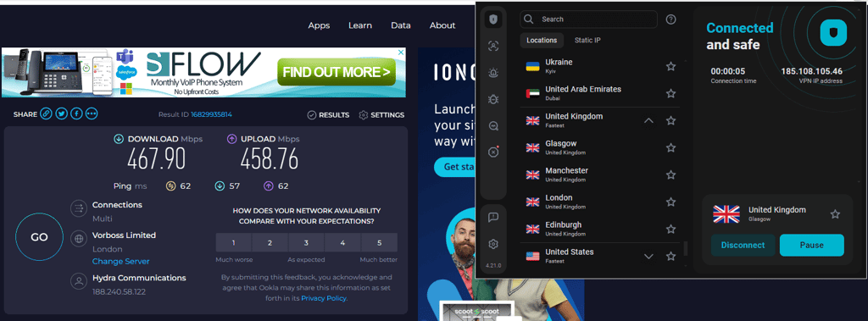
Task: Click the Disconnect button
Action: coord(743,245)
